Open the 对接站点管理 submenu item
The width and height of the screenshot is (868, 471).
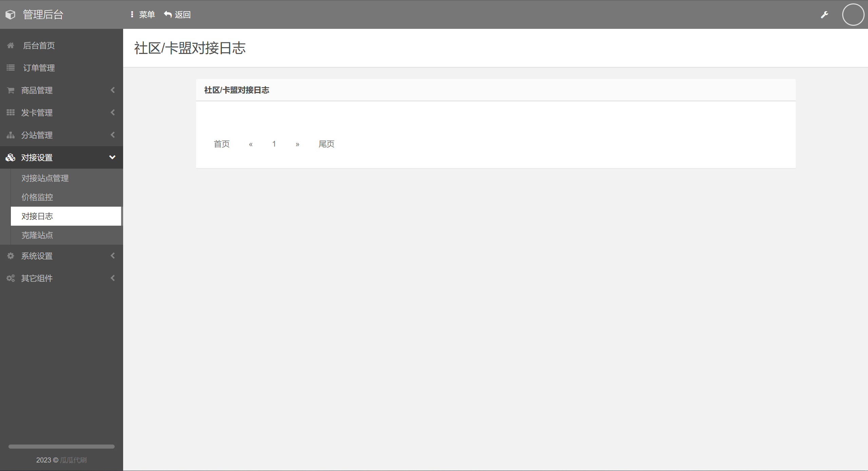[x=45, y=178]
